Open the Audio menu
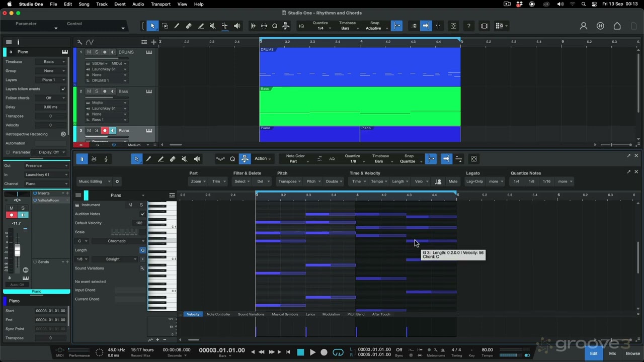Viewport: 644px width, 362px height. pos(138,4)
